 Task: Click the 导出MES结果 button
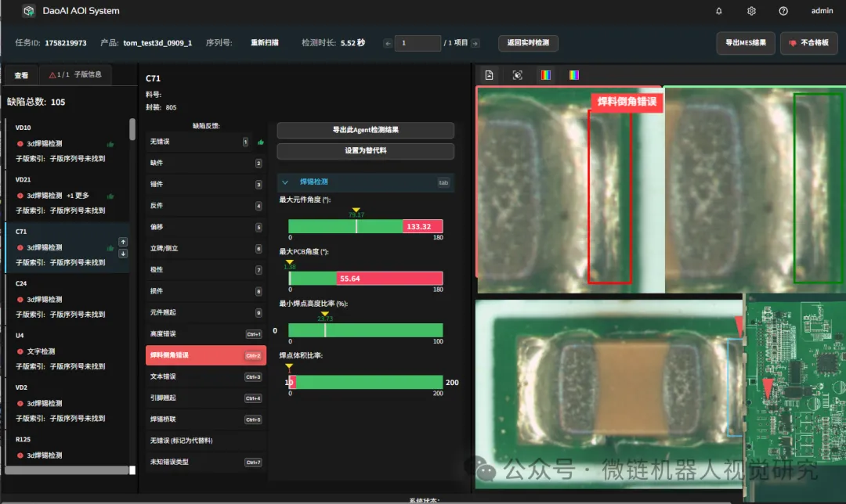pyautogui.click(x=745, y=43)
